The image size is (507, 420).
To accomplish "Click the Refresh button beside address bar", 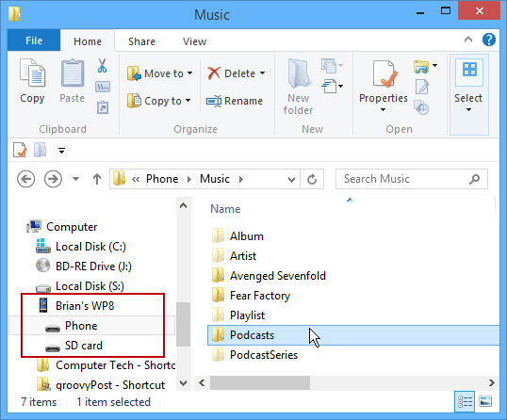I will tap(312, 179).
